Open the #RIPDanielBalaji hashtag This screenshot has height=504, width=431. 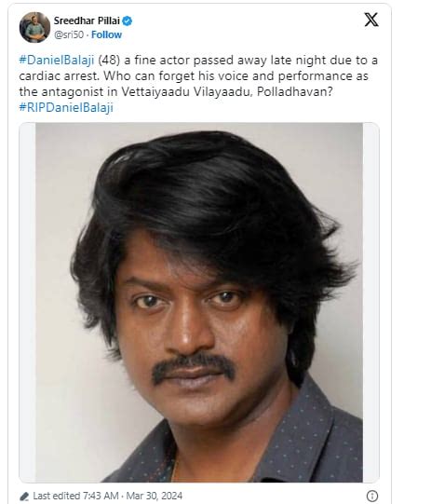(66, 107)
